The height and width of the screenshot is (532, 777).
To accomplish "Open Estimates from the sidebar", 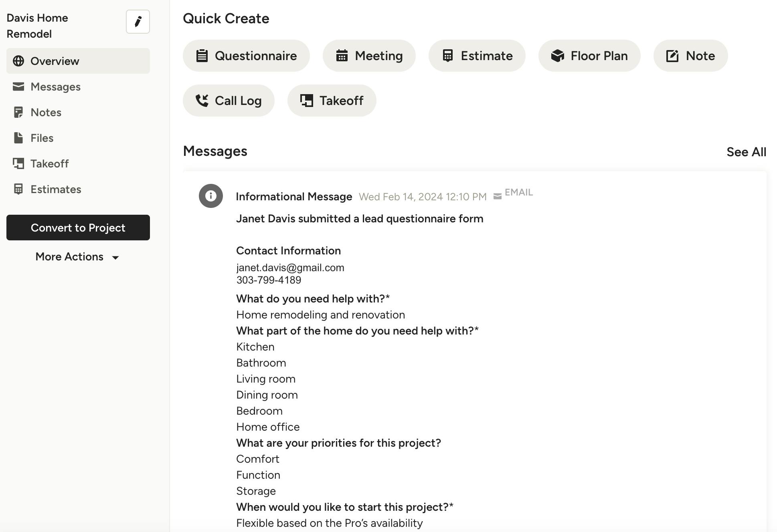I will pyautogui.click(x=55, y=189).
